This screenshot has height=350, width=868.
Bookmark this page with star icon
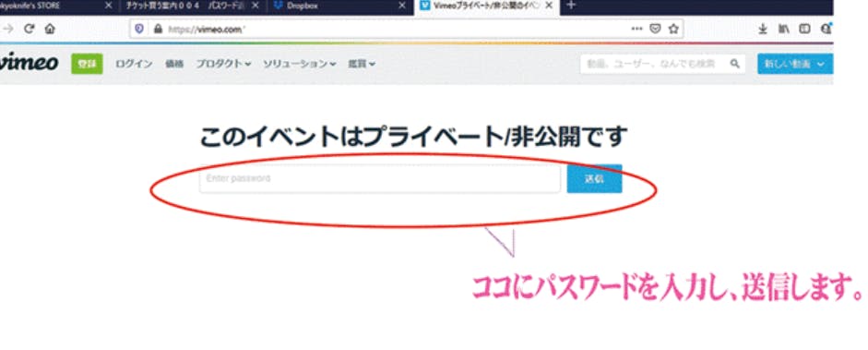point(673,30)
